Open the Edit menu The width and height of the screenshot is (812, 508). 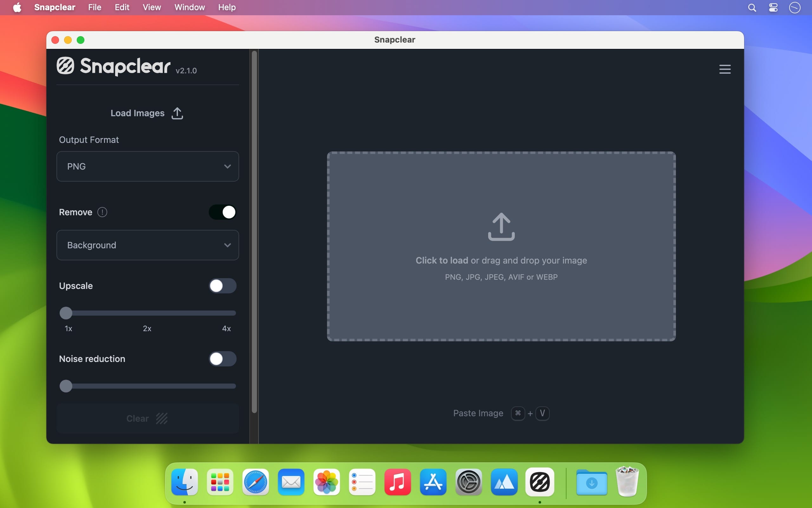coord(122,7)
